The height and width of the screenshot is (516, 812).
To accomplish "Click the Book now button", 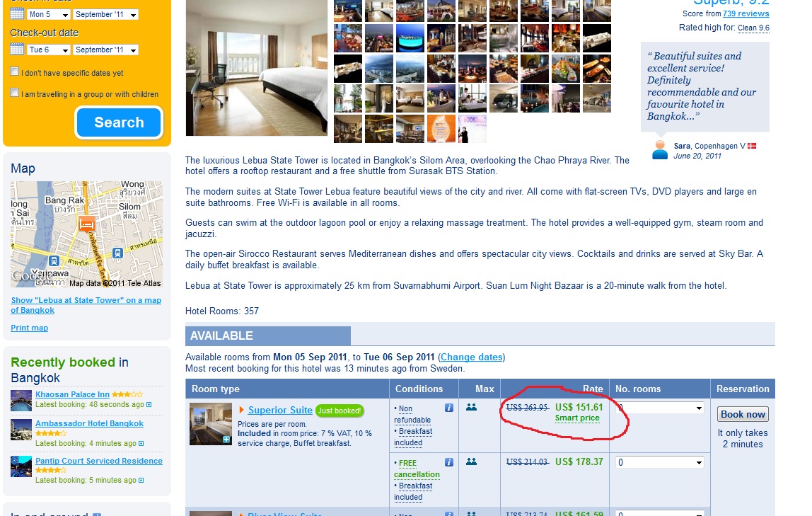I will coord(743,414).
